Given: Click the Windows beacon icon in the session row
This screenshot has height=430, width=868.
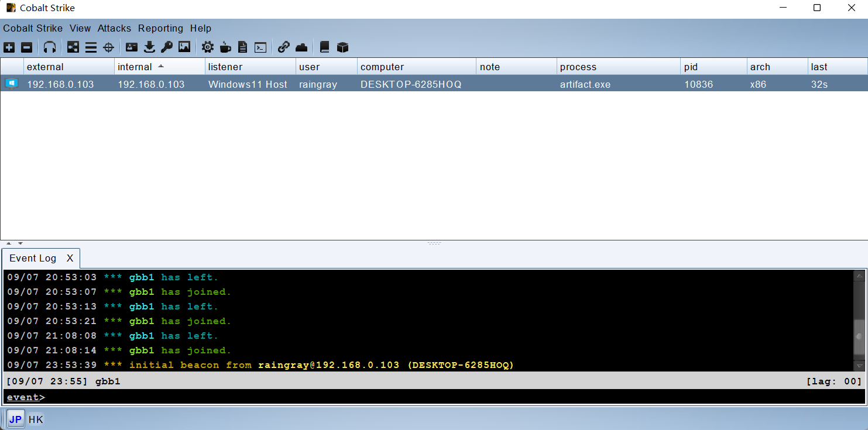Looking at the screenshot, I should click(12, 84).
